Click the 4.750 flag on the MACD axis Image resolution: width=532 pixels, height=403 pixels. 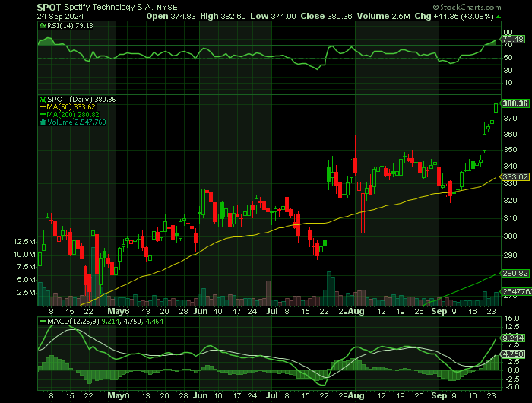pyautogui.click(x=513, y=354)
